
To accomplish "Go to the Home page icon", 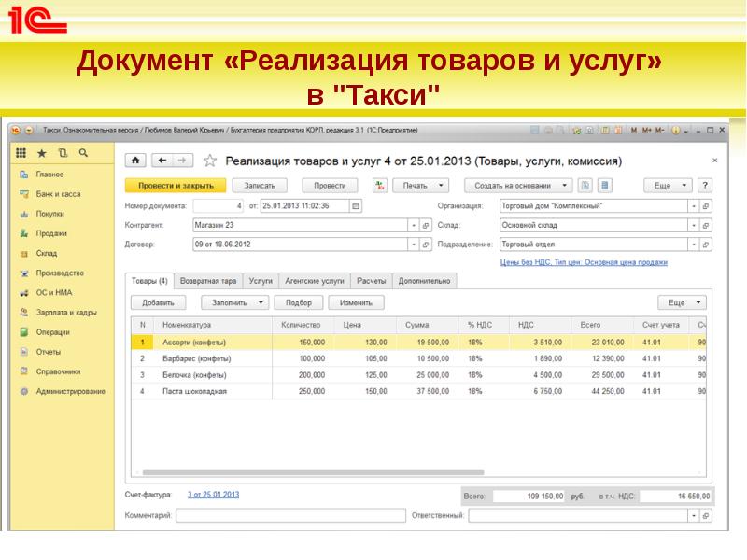I will (x=135, y=161).
